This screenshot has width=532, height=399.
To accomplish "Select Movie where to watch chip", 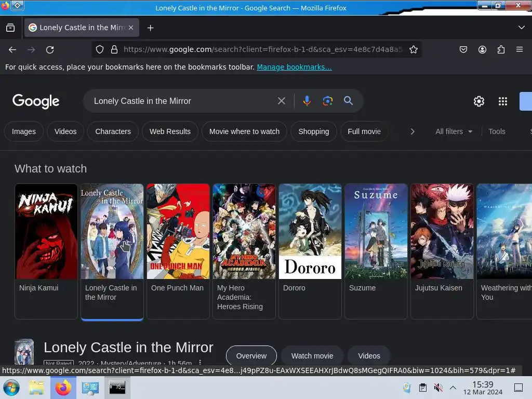I will click(244, 131).
